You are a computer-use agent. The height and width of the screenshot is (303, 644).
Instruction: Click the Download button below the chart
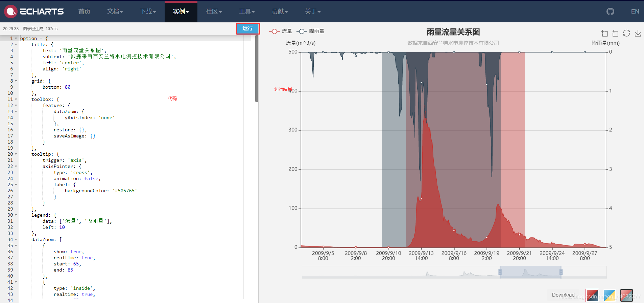[563, 295]
